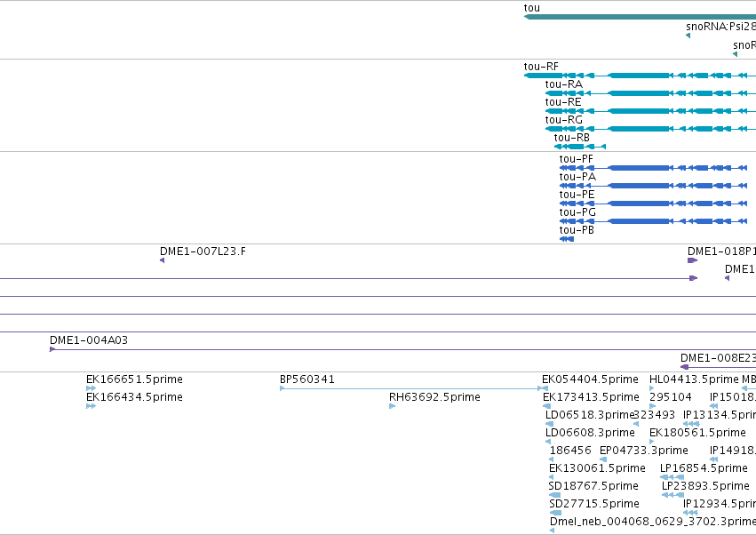Select the IP13134.5prime label
Image resolution: width=756 pixels, height=535 pixels.
pyautogui.click(x=720, y=415)
